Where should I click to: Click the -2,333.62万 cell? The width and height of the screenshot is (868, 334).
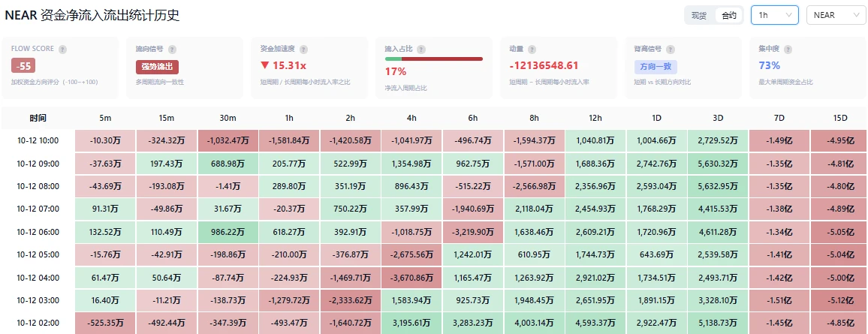pos(350,300)
